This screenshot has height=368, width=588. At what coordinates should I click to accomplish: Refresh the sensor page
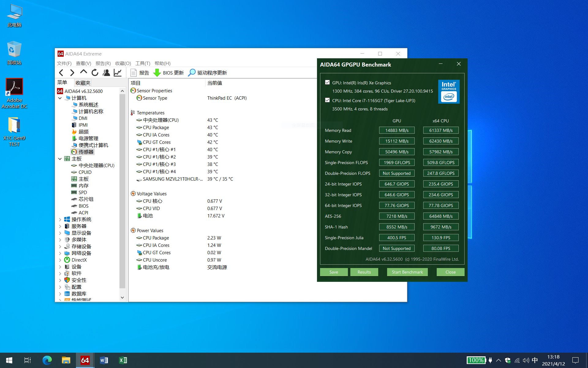[95, 73]
